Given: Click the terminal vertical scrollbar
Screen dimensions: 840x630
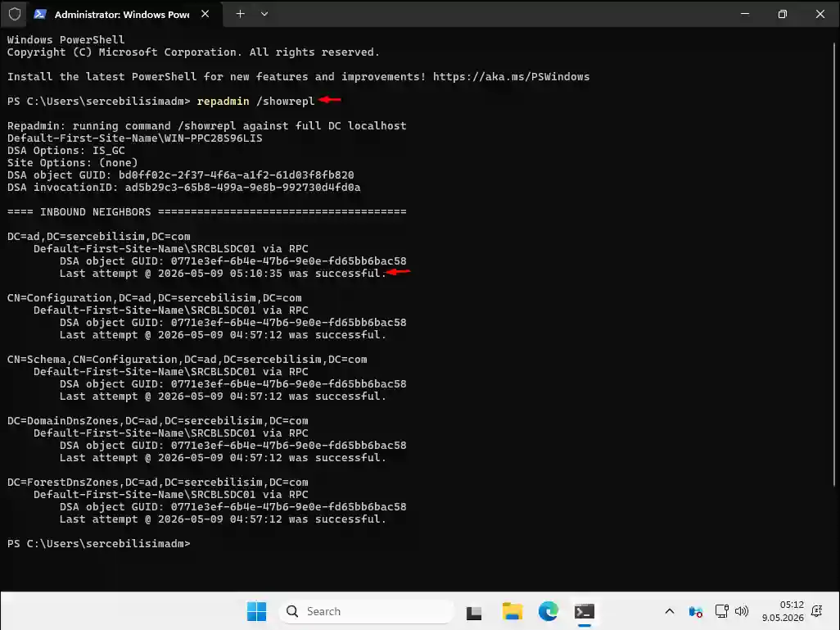Looking at the screenshot, I should pyautogui.click(x=835, y=263).
